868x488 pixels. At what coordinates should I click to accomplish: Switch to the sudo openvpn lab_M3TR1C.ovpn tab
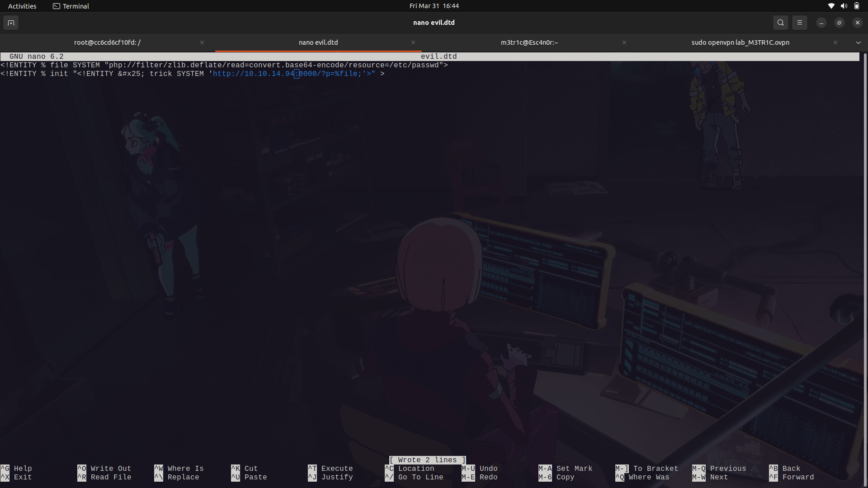(x=740, y=42)
